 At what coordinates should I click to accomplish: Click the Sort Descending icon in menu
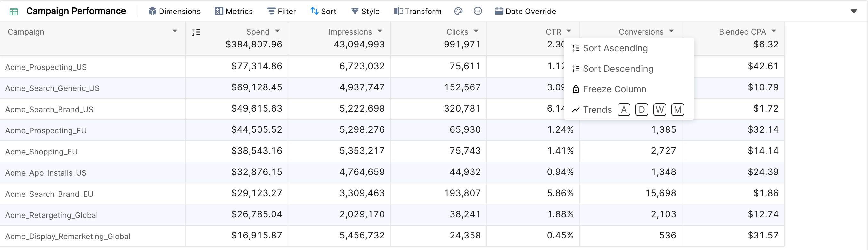coord(576,69)
